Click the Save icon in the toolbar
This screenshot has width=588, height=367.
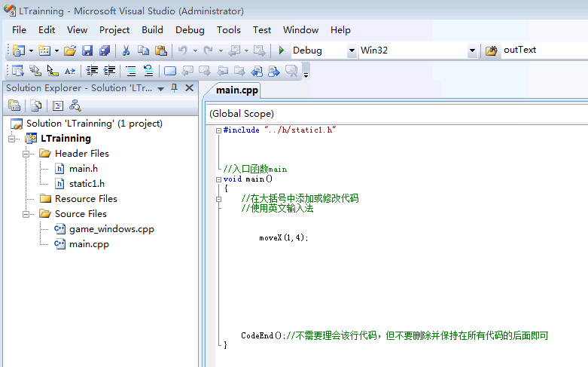click(87, 50)
